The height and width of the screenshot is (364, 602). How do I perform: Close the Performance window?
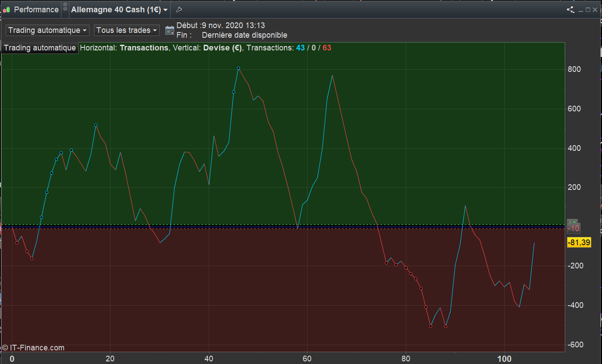[x=596, y=10]
